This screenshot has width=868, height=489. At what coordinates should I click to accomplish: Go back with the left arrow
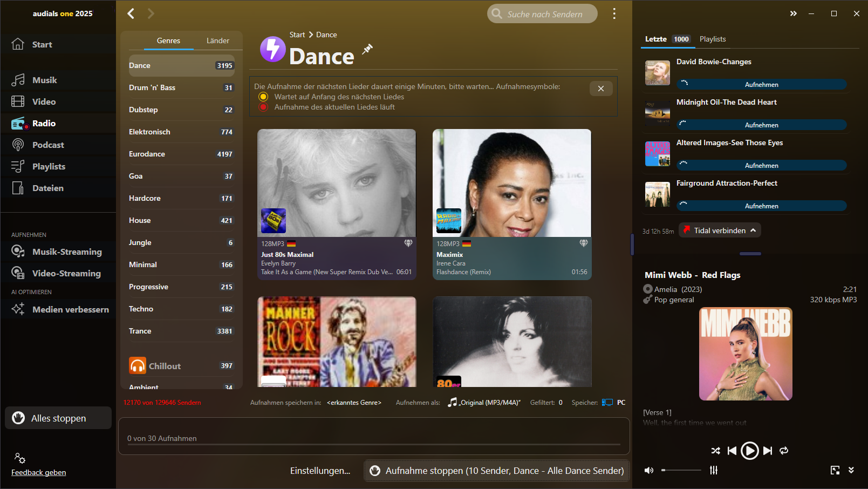pyautogui.click(x=131, y=13)
